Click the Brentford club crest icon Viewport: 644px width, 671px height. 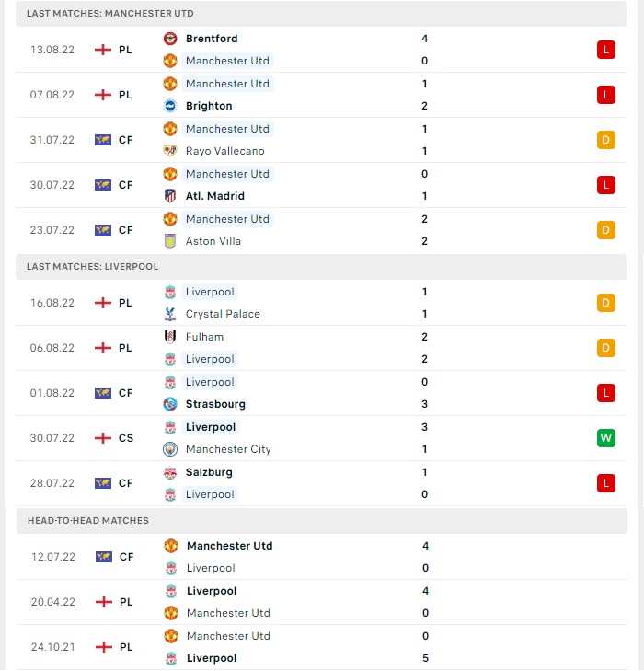pyautogui.click(x=170, y=39)
